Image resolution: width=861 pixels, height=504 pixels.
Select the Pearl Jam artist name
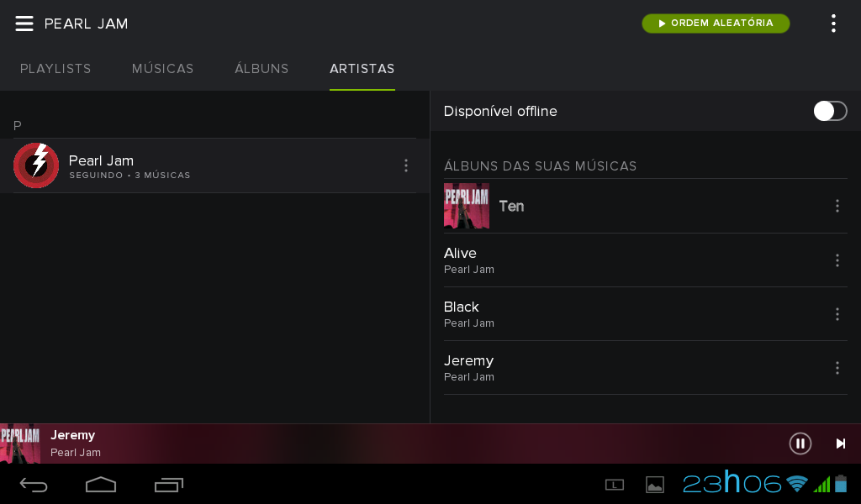101,160
